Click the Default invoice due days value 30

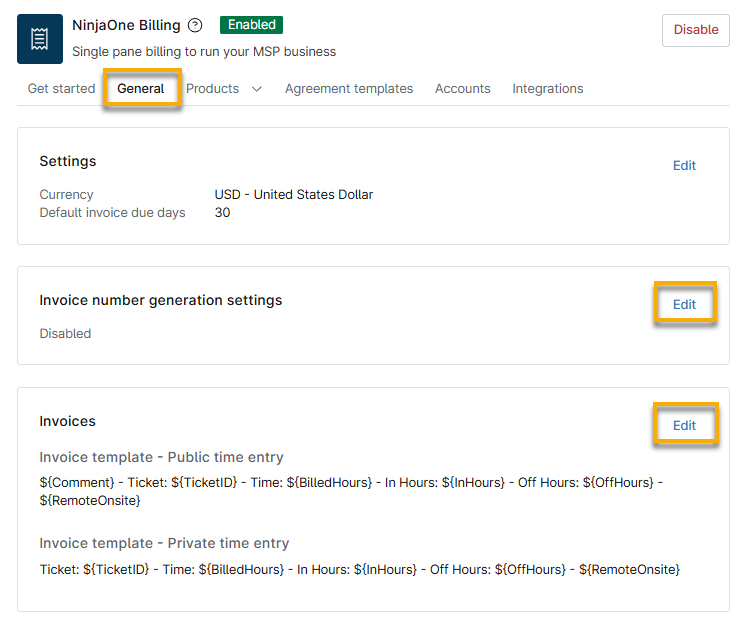coord(222,213)
